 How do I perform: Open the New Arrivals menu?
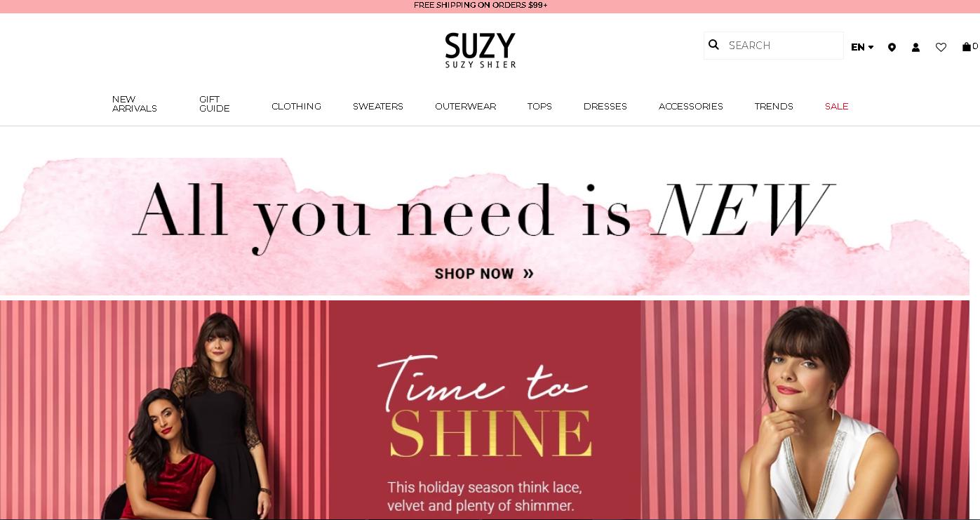pos(135,104)
